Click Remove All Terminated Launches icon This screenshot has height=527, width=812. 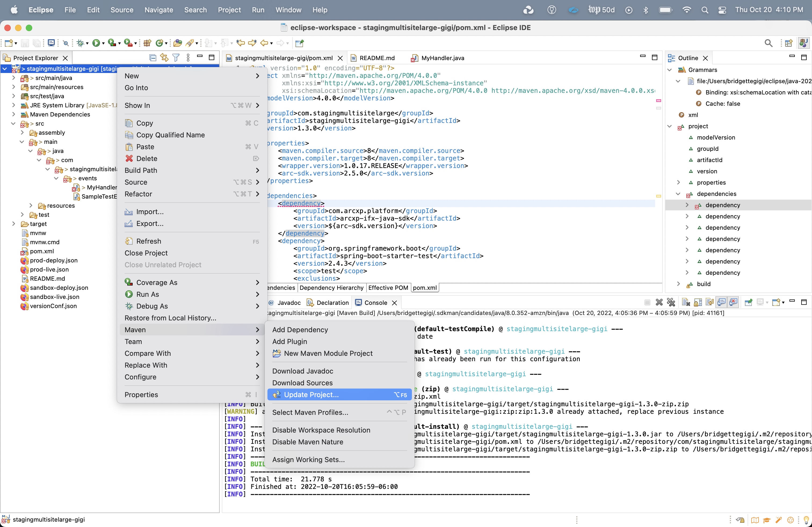point(671,302)
